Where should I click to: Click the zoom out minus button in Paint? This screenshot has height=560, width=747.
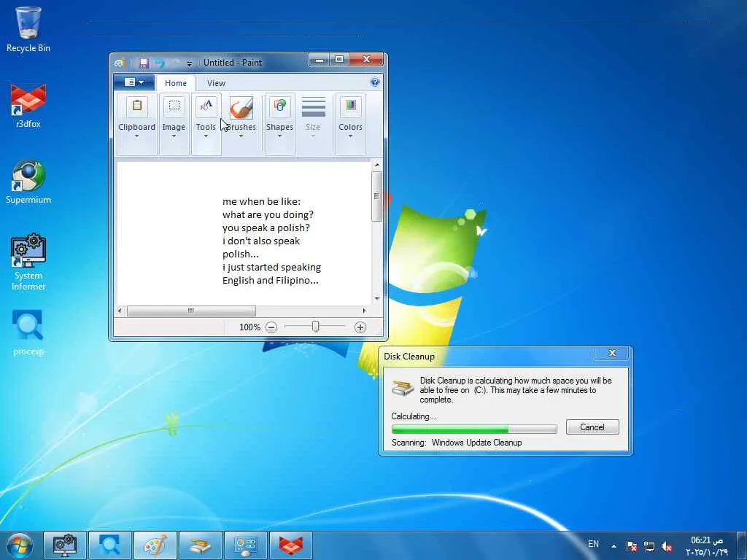click(x=271, y=327)
